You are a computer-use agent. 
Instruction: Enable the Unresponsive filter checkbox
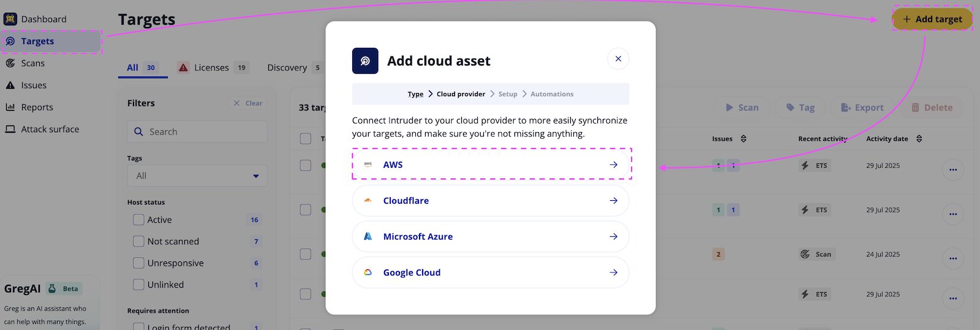click(x=139, y=263)
